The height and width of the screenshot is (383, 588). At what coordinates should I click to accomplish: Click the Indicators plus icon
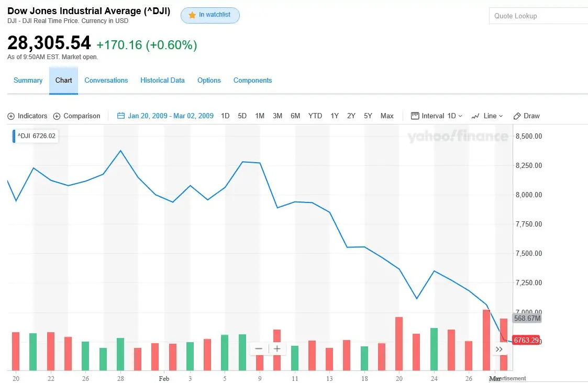pyautogui.click(x=11, y=116)
